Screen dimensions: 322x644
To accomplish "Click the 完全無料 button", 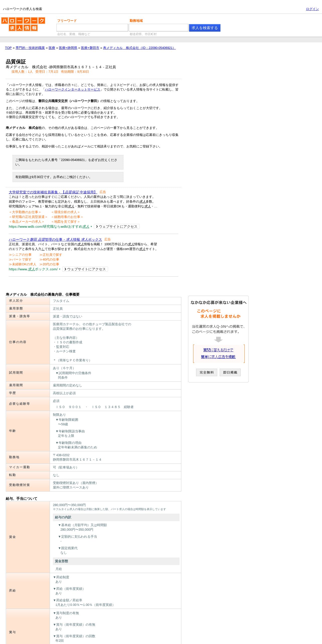I will coord(207,372).
